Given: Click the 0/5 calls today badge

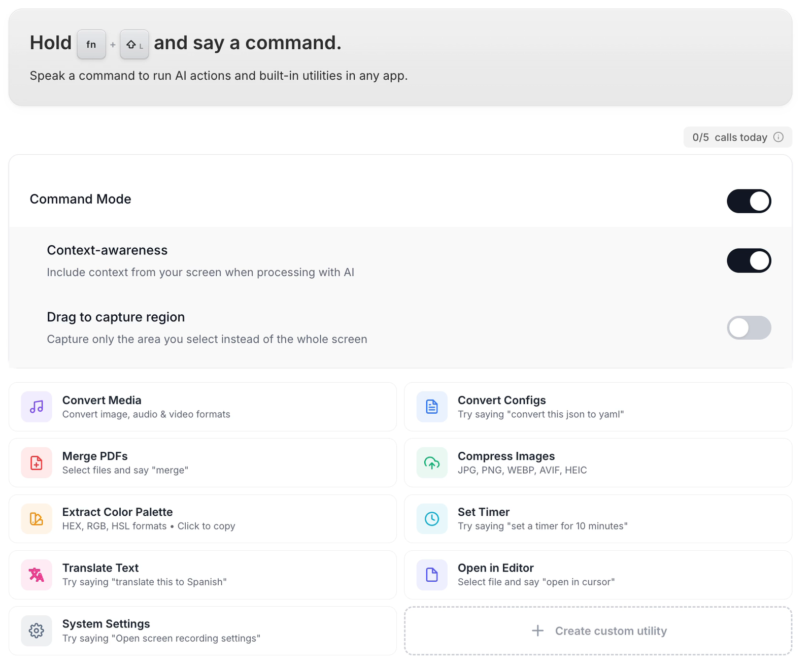Looking at the screenshot, I should point(737,137).
